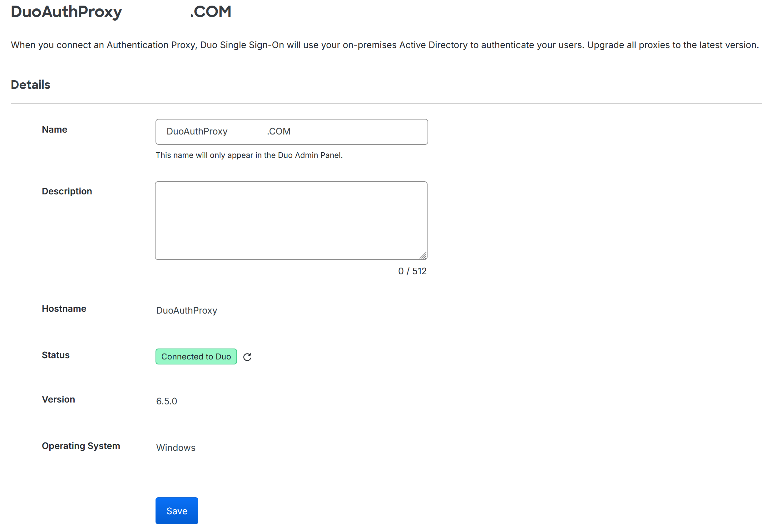
Task: Click the Connected to Duo status badge
Action: (196, 357)
